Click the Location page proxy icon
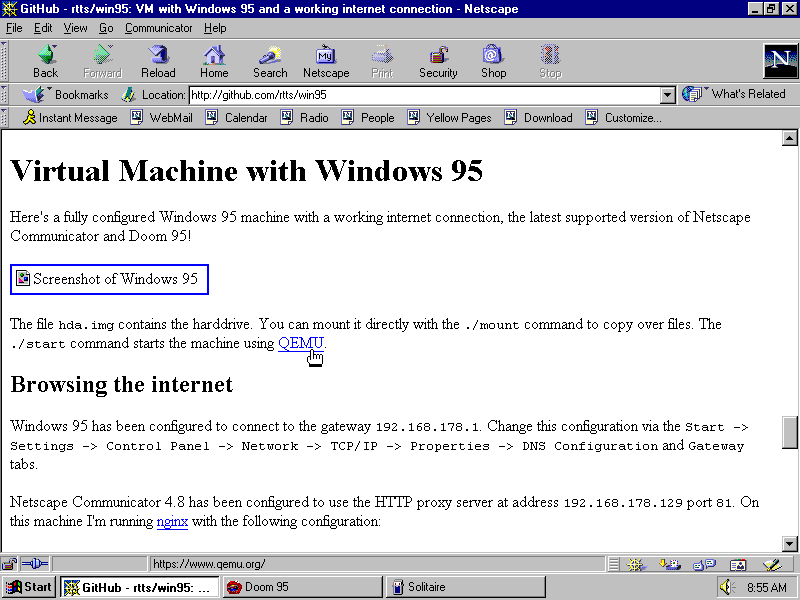 [128, 94]
